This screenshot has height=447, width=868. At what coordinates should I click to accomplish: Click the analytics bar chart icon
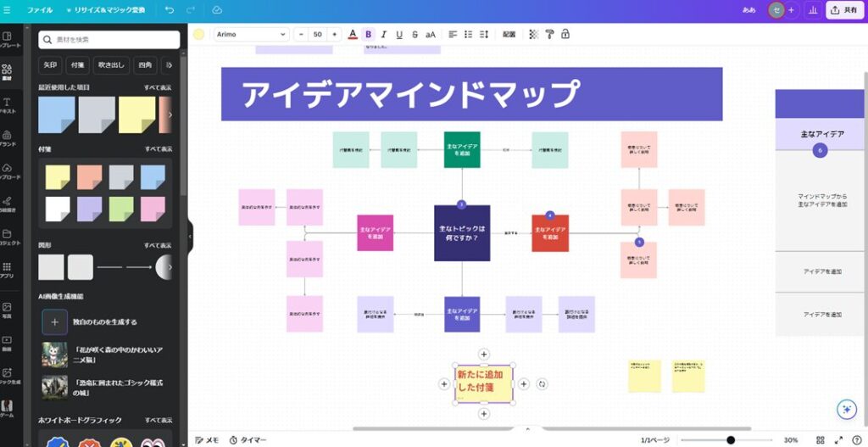pos(813,10)
